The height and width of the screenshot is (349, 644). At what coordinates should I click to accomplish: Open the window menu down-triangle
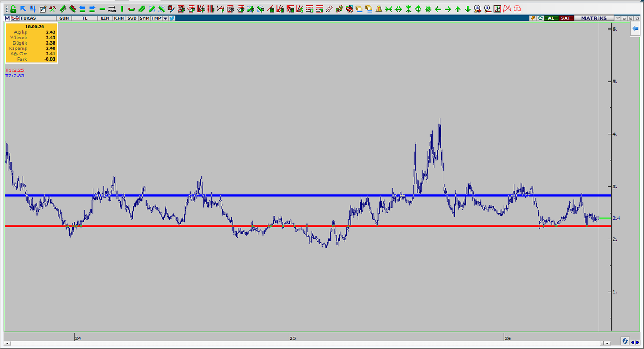tap(618, 18)
